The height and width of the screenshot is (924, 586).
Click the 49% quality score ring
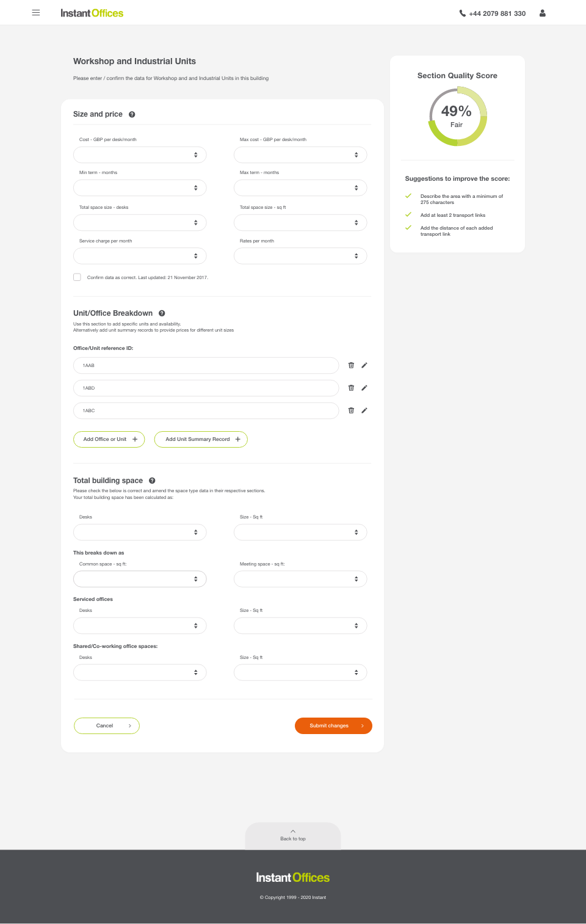[x=457, y=116]
